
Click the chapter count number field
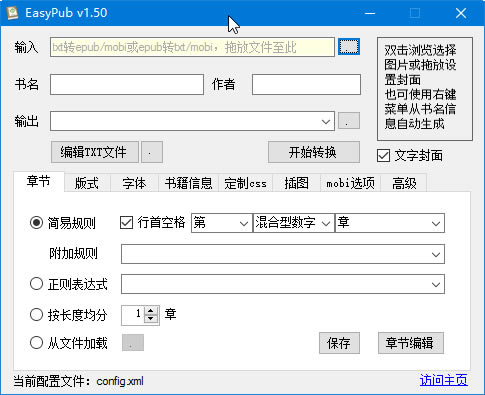click(133, 315)
